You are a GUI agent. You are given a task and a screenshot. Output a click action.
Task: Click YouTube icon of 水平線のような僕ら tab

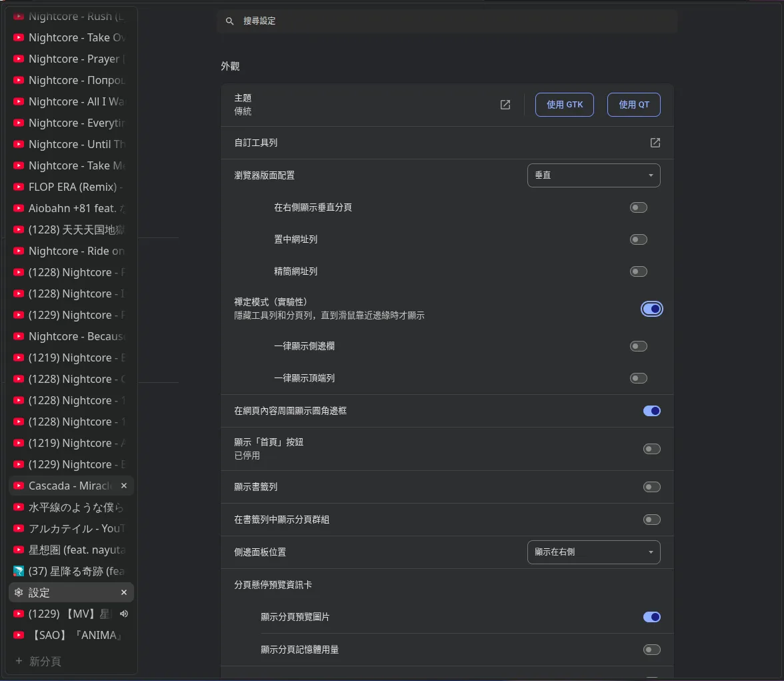tap(19, 507)
